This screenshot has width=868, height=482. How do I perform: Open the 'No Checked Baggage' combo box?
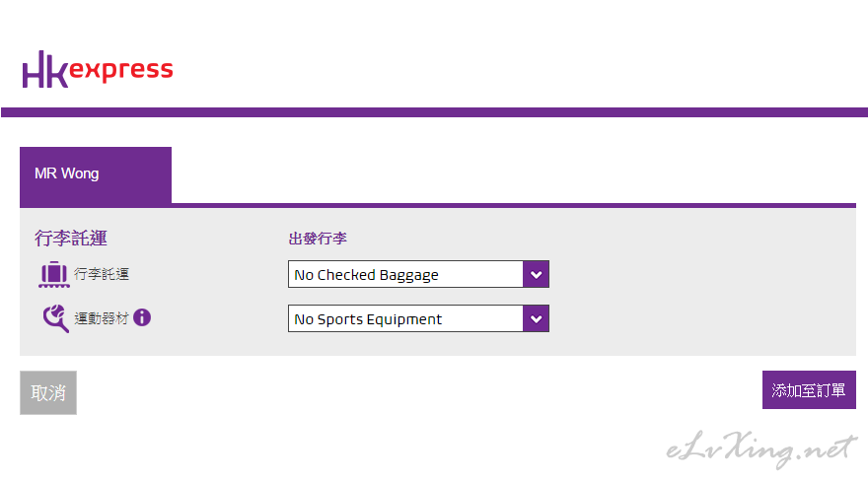pos(405,274)
